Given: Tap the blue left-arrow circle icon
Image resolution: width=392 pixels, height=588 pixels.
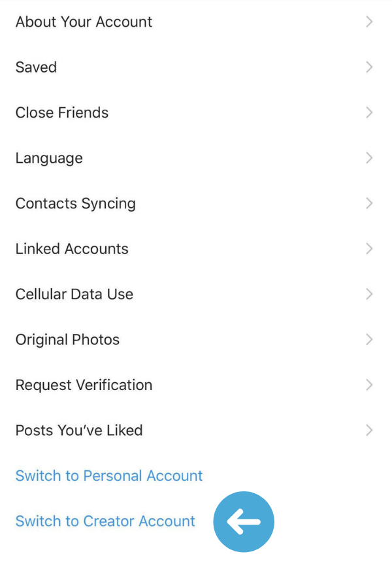Looking at the screenshot, I should pos(244,521).
